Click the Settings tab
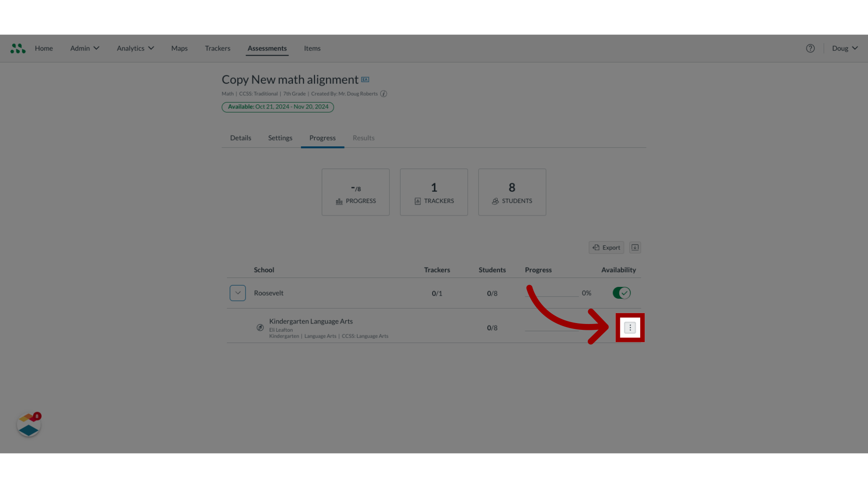This screenshot has width=868, height=488. click(x=280, y=137)
